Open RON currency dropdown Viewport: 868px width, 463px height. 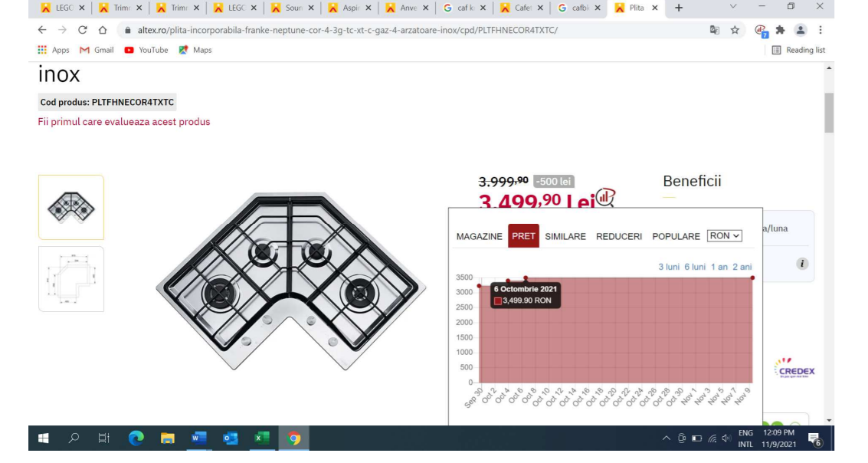point(724,236)
